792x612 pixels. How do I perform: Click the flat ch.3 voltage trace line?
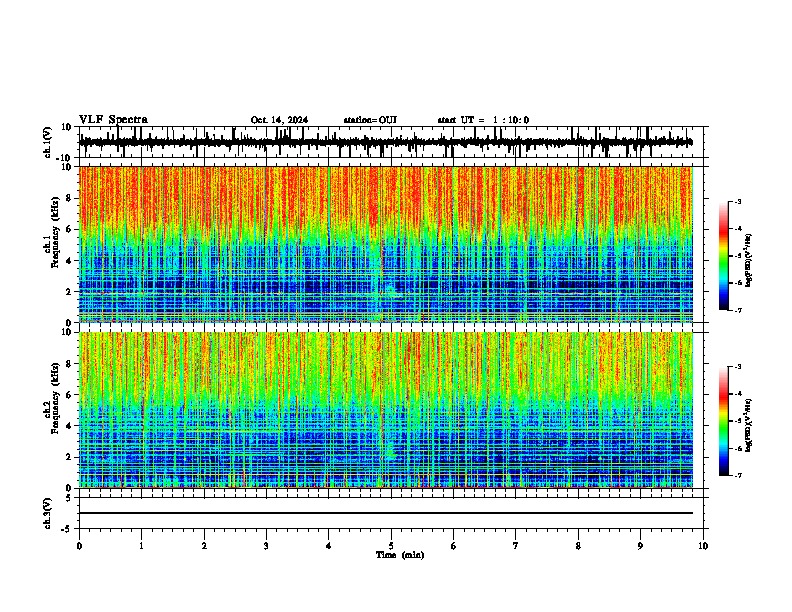click(386, 513)
